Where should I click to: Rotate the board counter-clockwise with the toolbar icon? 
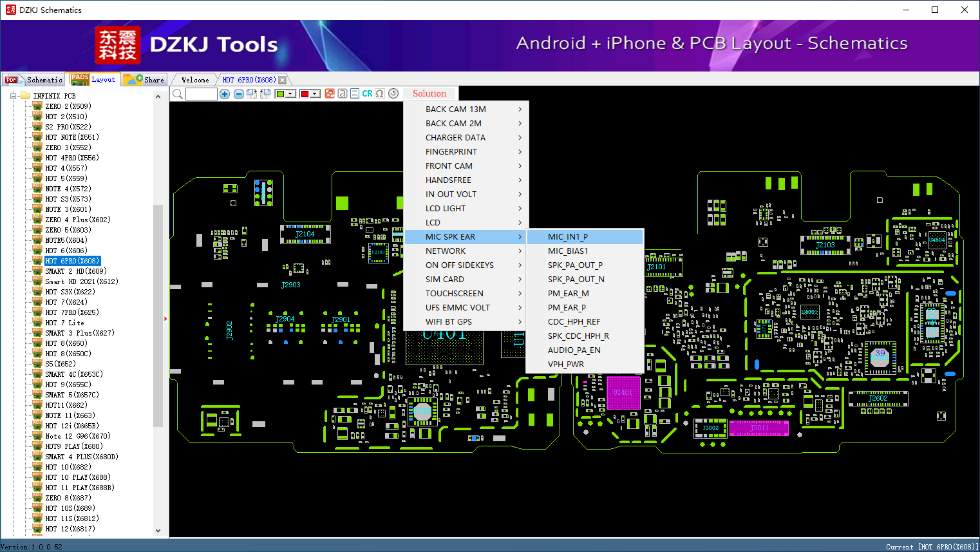(265, 94)
